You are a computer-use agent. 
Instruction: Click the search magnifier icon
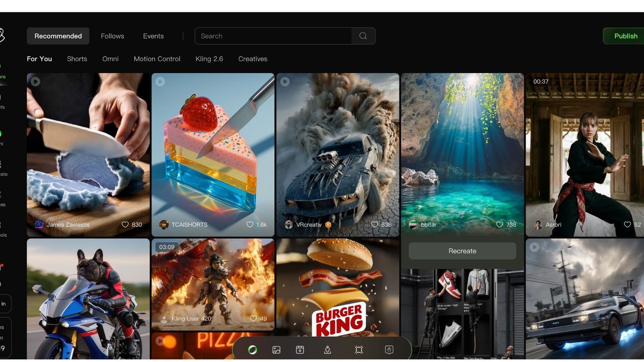click(363, 36)
